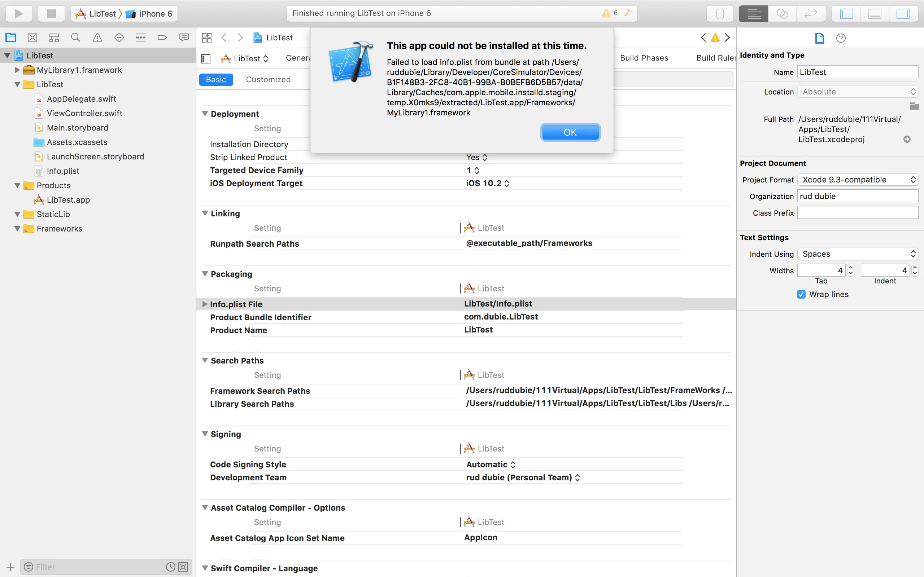
Task: Click the Organization text field
Action: tap(858, 196)
